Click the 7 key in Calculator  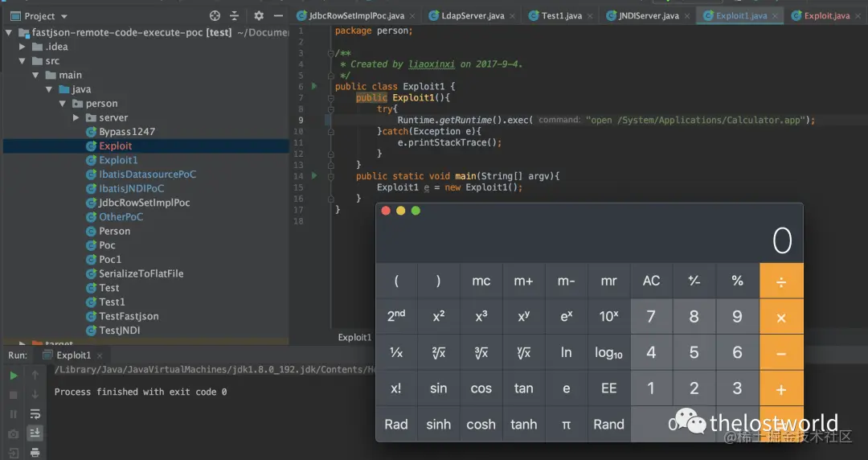point(652,317)
